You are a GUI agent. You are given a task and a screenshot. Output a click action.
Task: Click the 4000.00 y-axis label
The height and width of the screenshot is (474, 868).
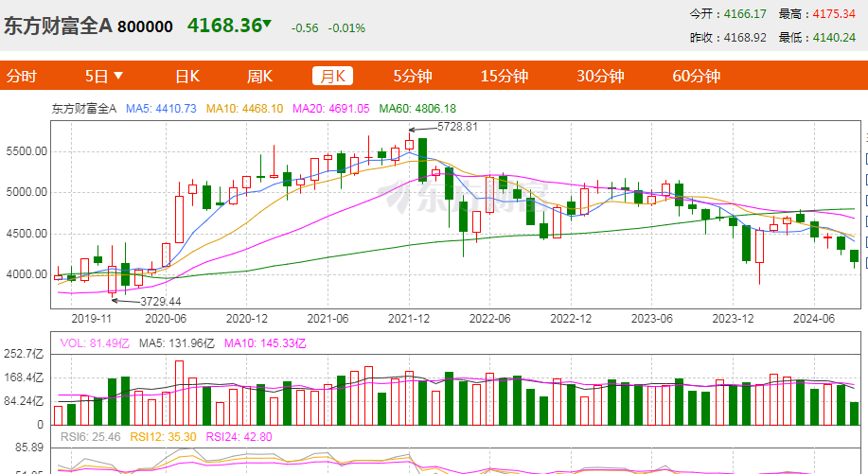coord(27,274)
